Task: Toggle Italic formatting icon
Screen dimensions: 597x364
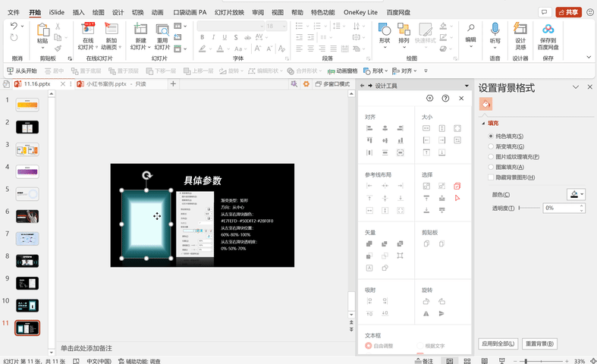Action: tap(213, 37)
